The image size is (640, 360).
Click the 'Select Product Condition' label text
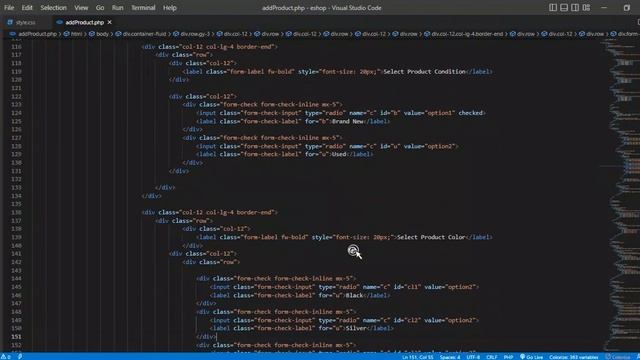click(424, 71)
